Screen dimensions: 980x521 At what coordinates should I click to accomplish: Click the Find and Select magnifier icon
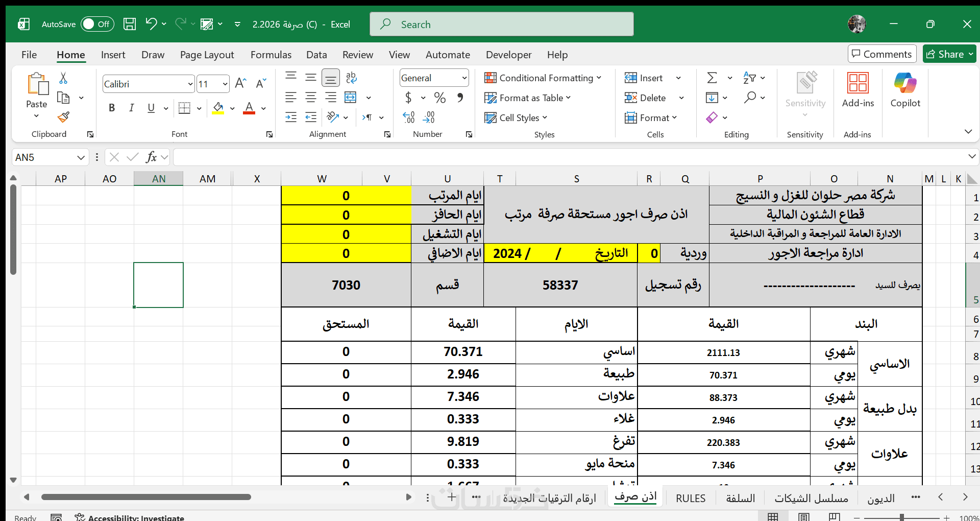point(750,98)
